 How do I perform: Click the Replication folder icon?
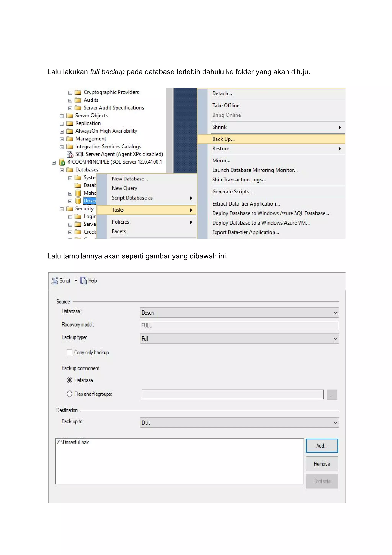69,123
